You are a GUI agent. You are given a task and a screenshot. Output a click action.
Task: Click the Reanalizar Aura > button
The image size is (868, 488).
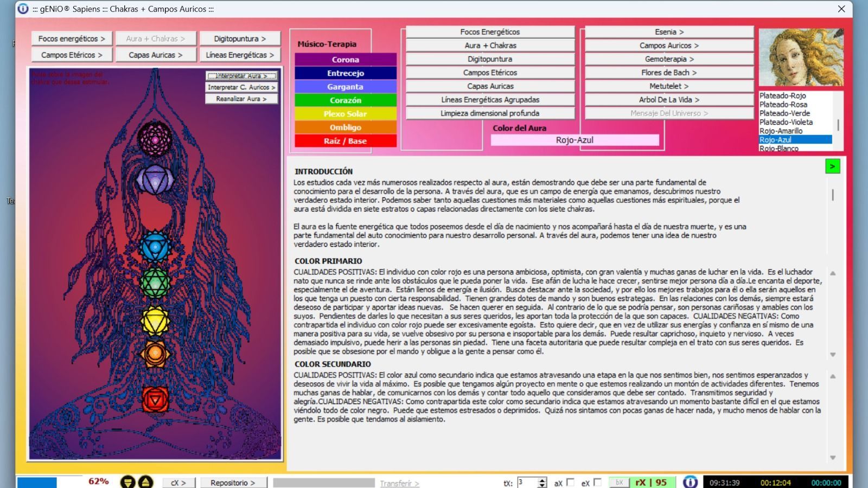[241, 99]
